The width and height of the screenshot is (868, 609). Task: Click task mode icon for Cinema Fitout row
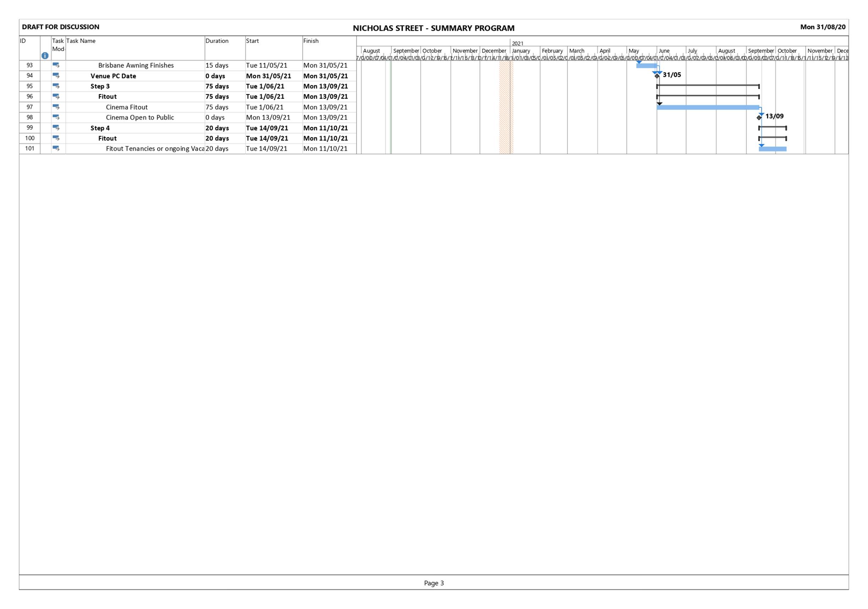tap(56, 107)
